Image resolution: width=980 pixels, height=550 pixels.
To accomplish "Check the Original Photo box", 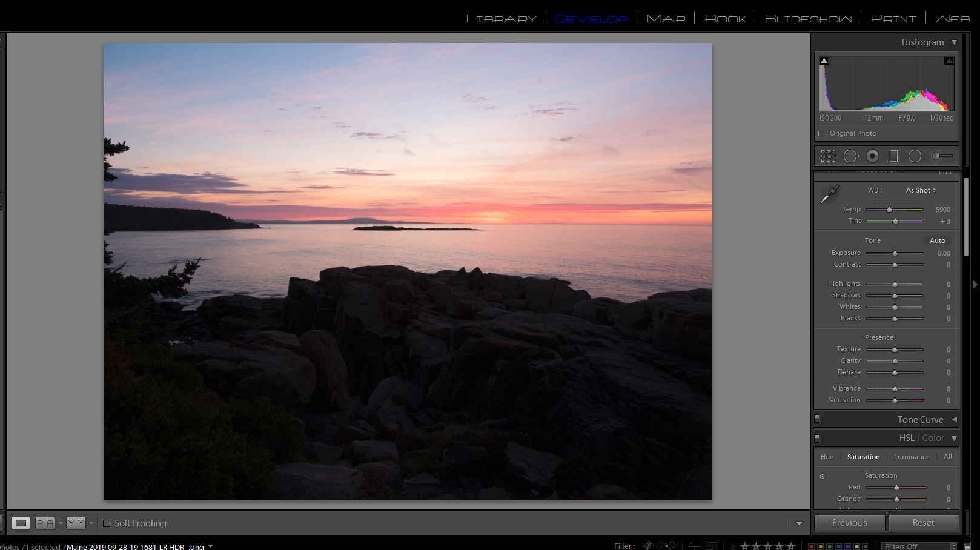I will (x=823, y=133).
